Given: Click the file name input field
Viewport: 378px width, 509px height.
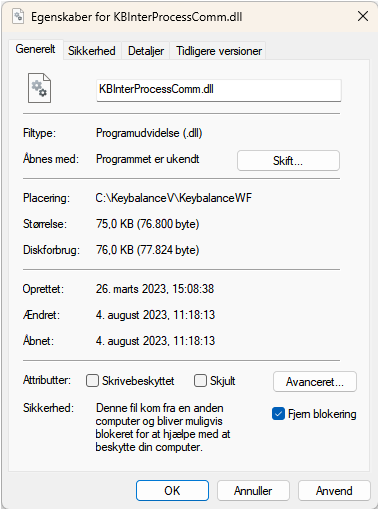Looking at the screenshot, I should 219,90.
